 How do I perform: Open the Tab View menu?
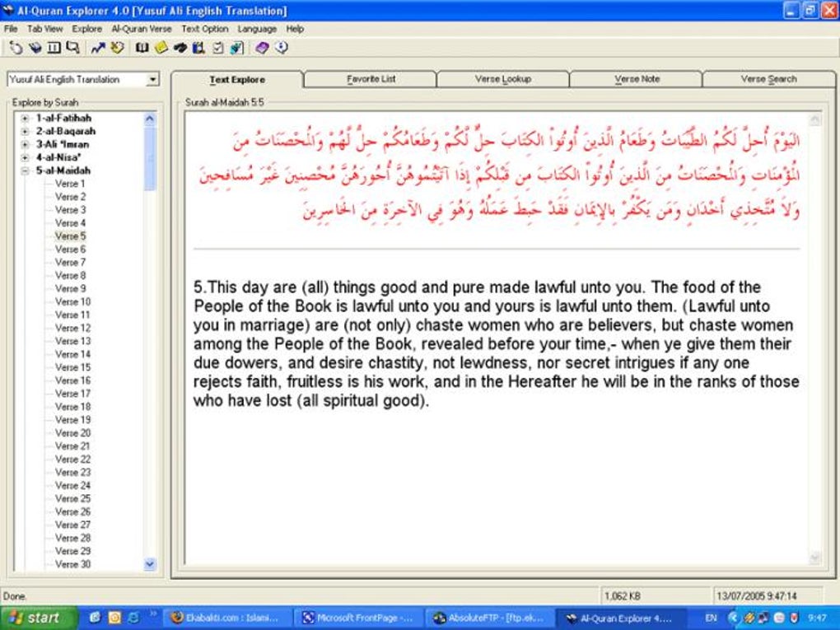pos(45,29)
